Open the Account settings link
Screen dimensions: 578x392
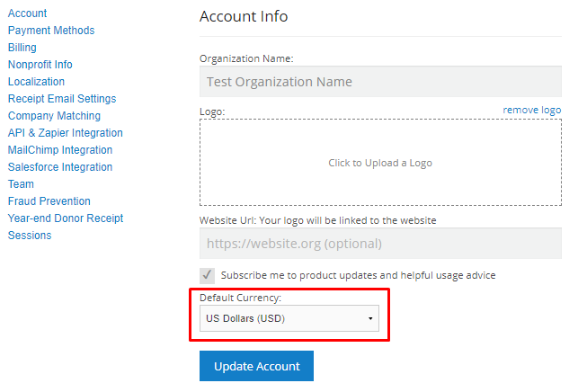coord(27,13)
